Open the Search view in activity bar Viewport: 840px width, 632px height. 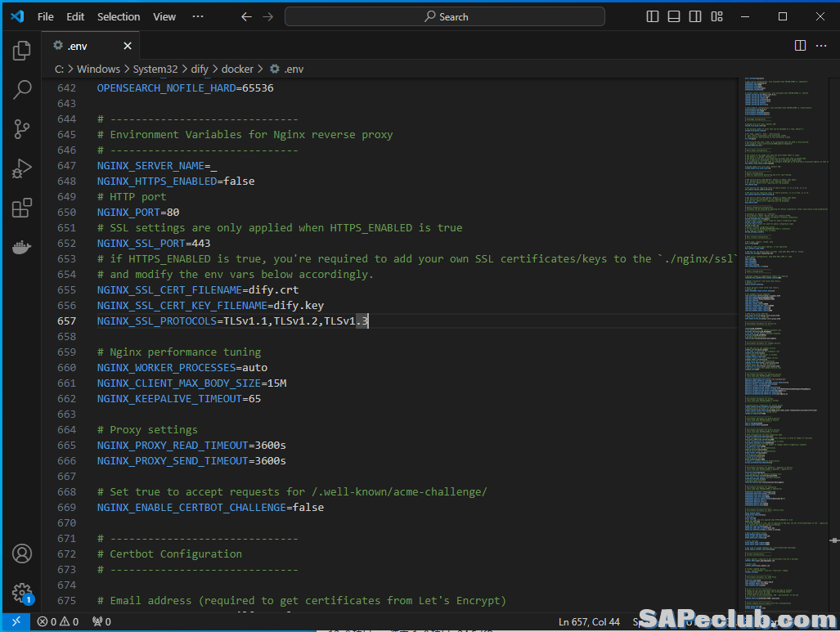22,90
